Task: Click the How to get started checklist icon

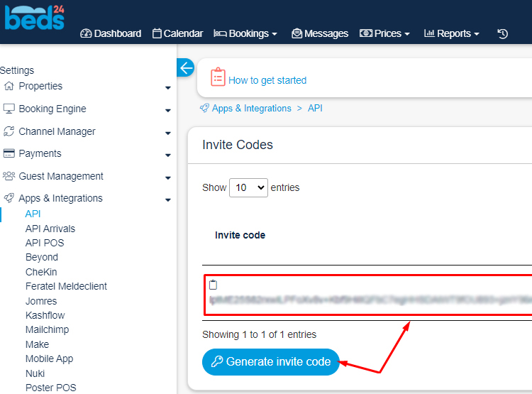Action: point(218,77)
